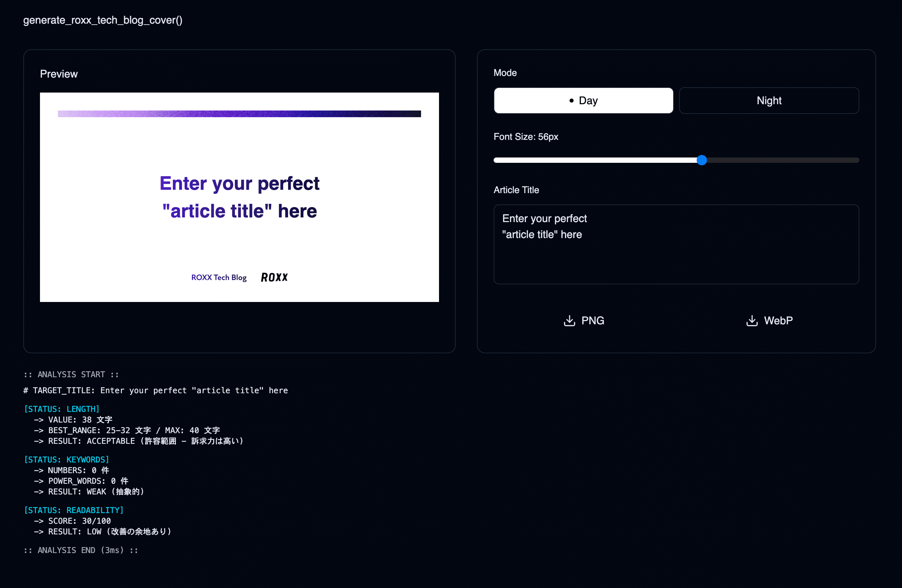This screenshot has width=902, height=588.
Task: Click the STATUS: READABILITY analysis header
Action: 74,510
